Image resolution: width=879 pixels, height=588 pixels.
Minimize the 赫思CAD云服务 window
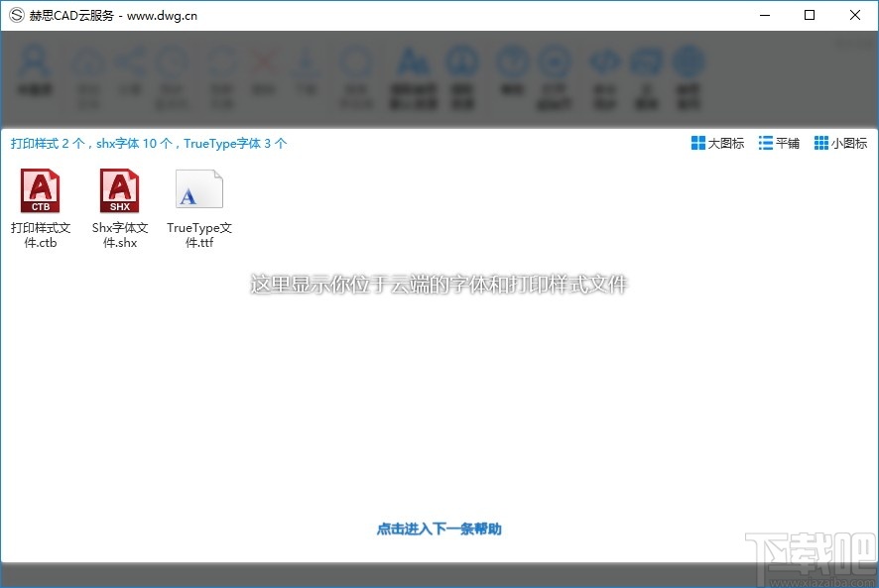tap(765, 15)
